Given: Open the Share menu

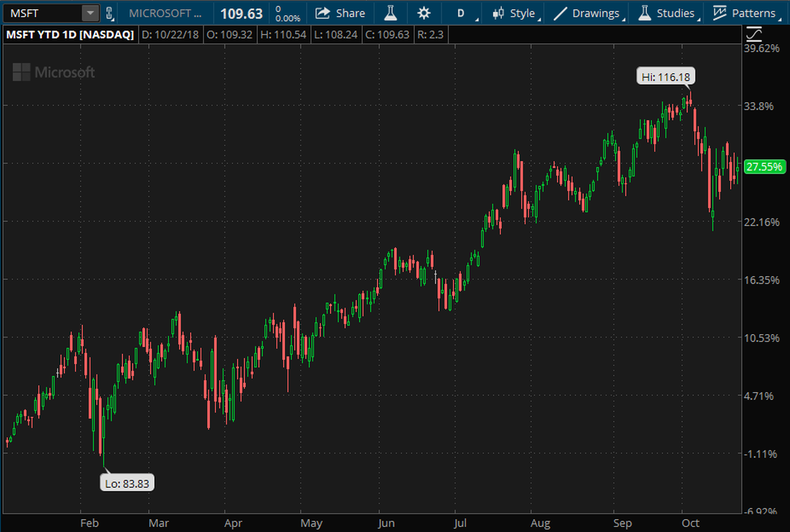Looking at the screenshot, I should 340,13.
